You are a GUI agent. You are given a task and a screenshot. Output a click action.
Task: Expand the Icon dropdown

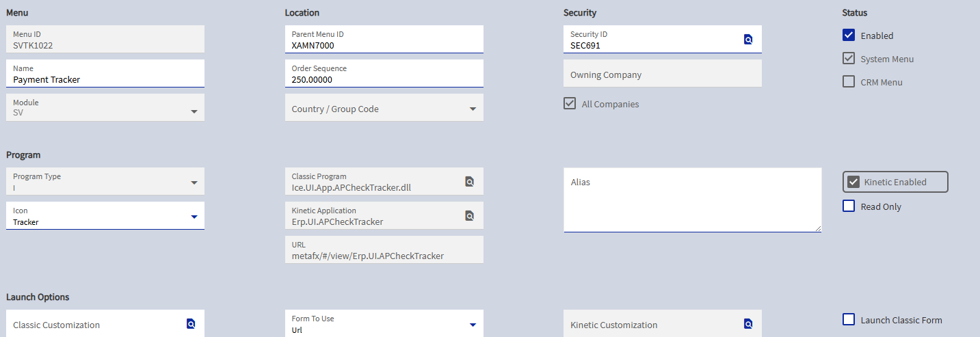click(x=194, y=217)
